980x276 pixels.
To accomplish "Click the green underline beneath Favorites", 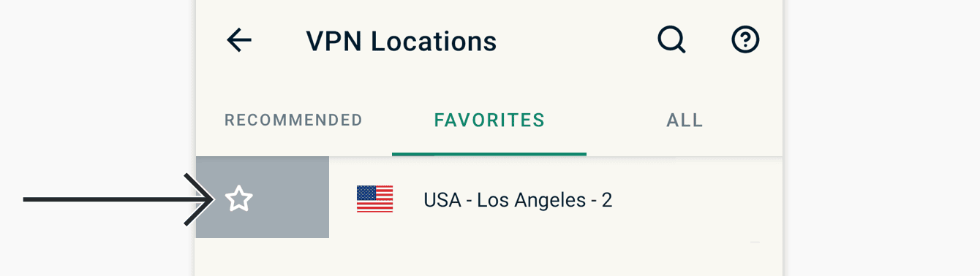I will (x=489, y=154).
